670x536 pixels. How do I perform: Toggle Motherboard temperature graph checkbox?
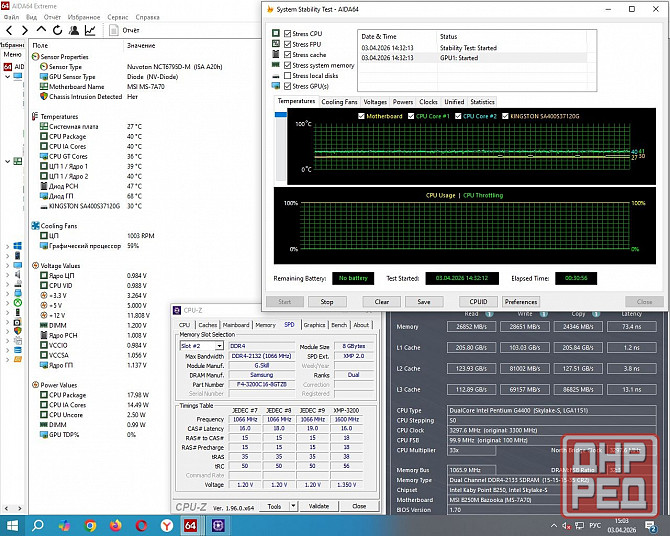[361, 116]
